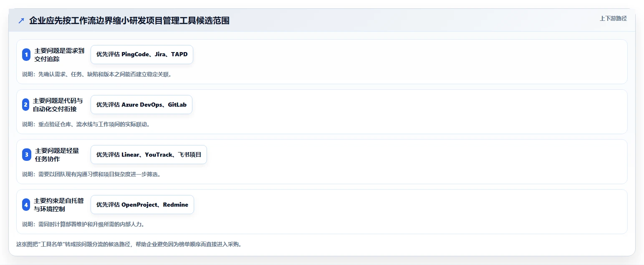Click the footer caption about 工具名单
This screenshot has height=265, width=644.
(129, 244)
